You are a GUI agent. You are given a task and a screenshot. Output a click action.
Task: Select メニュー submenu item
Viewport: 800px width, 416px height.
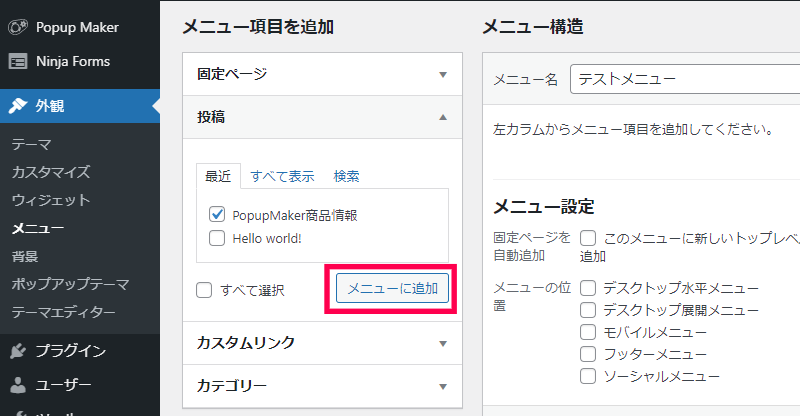[x=38, y=228]
